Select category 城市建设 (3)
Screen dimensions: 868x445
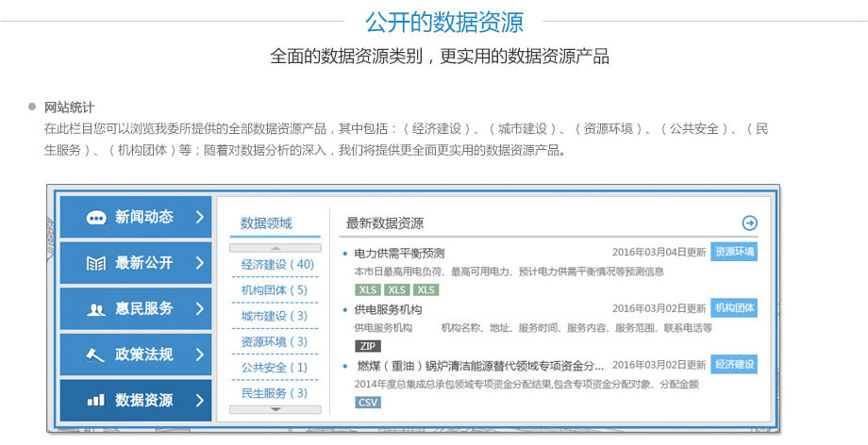click(275, 316)
